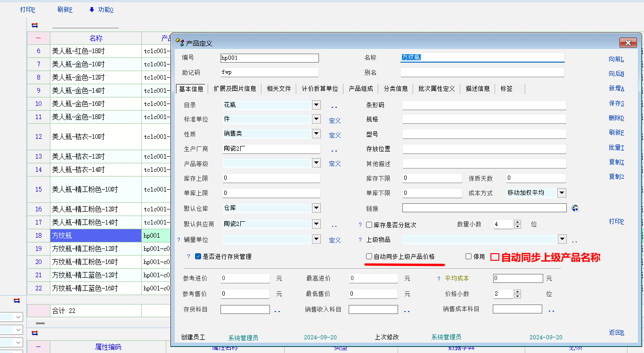
Task: Tick the 停用 checkbox
Action: [468, 257]
